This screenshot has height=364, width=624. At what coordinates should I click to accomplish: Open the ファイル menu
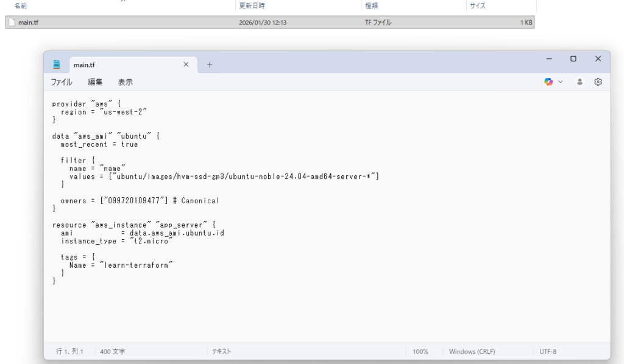point(61,82)
